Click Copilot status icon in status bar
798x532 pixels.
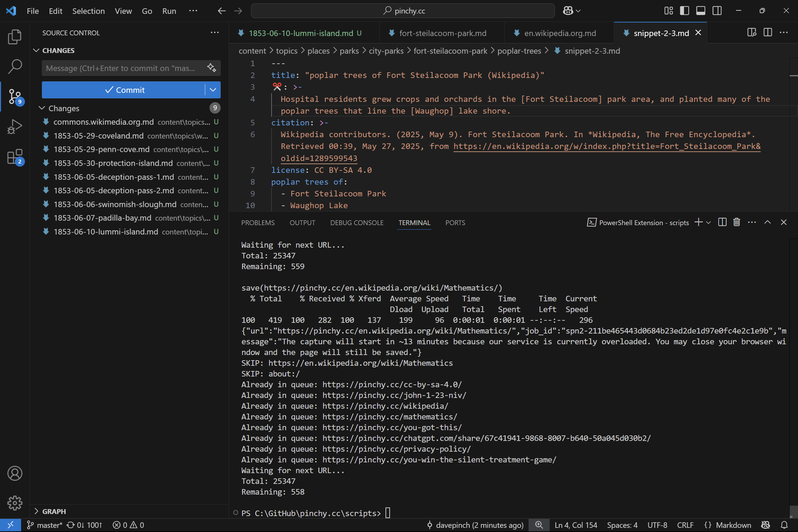765,525
